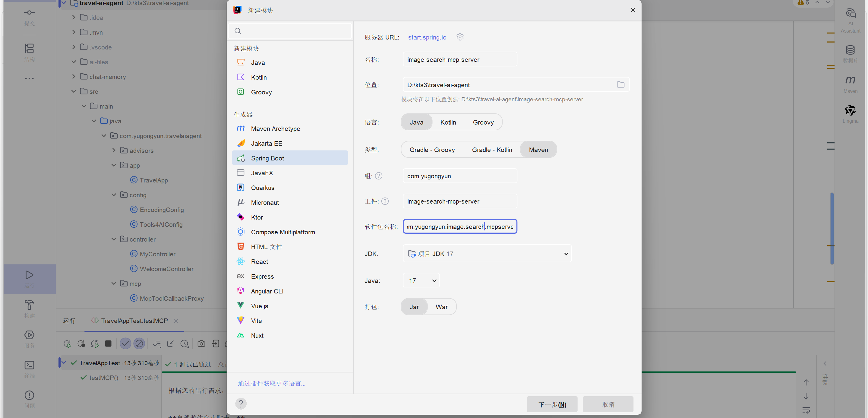Select War packaging option
The width and height of the screenshot is (868, 418).
point(441,307)
